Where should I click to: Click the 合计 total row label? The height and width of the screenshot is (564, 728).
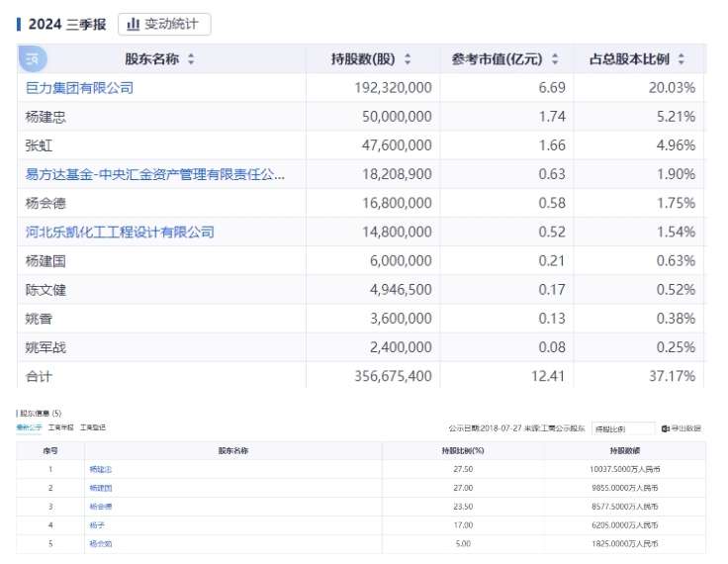39,376
